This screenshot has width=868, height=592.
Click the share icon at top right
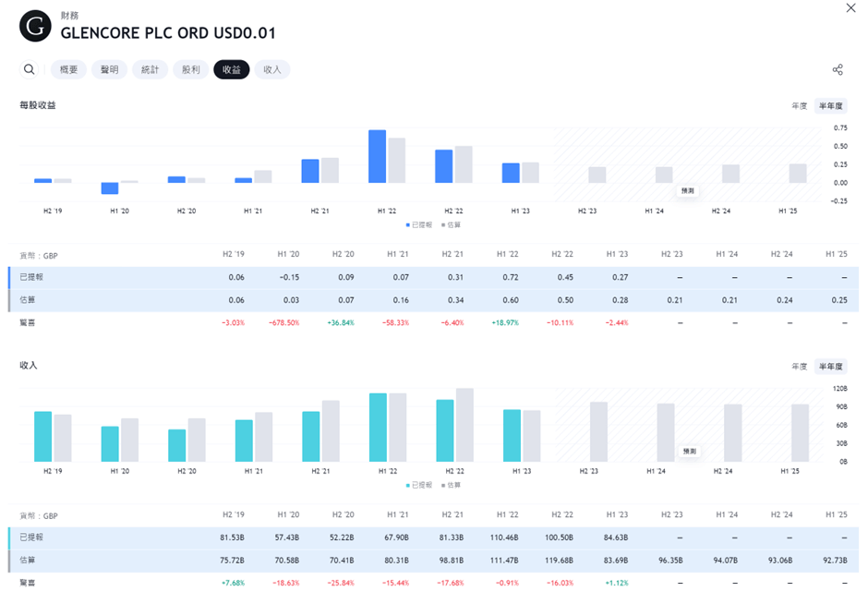click(x=838, y=69)
